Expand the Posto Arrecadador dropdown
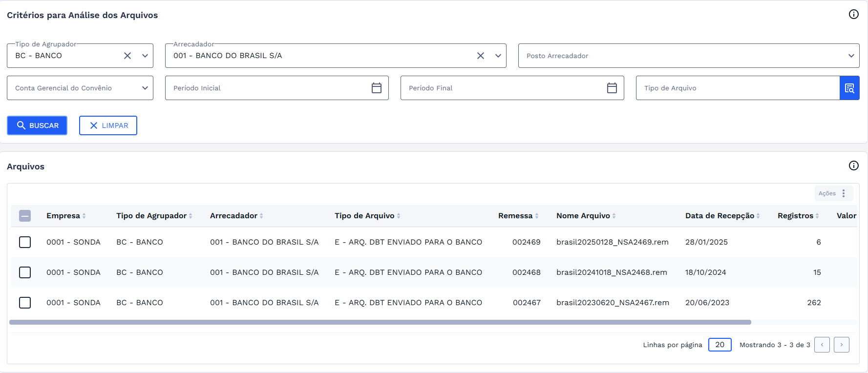 point(851,56)
